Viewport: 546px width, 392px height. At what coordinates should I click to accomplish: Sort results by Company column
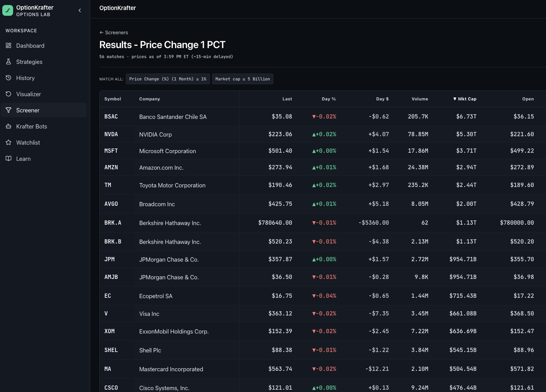pos(149,99)
